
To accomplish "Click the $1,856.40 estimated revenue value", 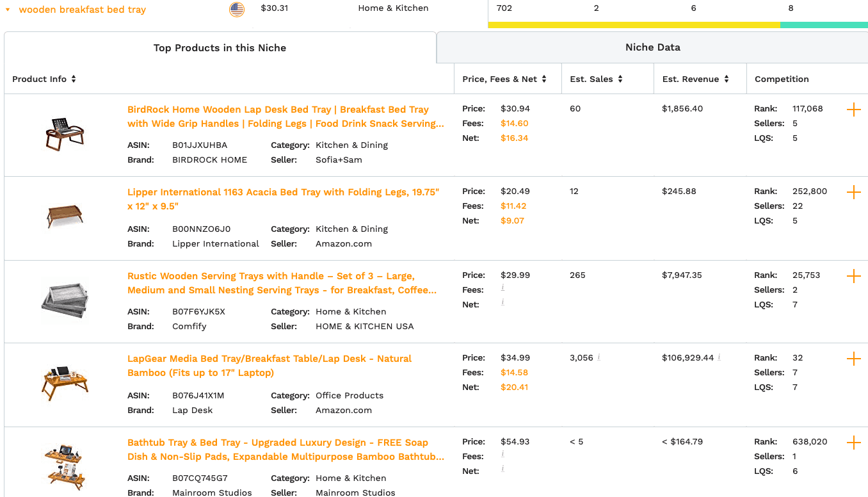I will click(682, 108).
